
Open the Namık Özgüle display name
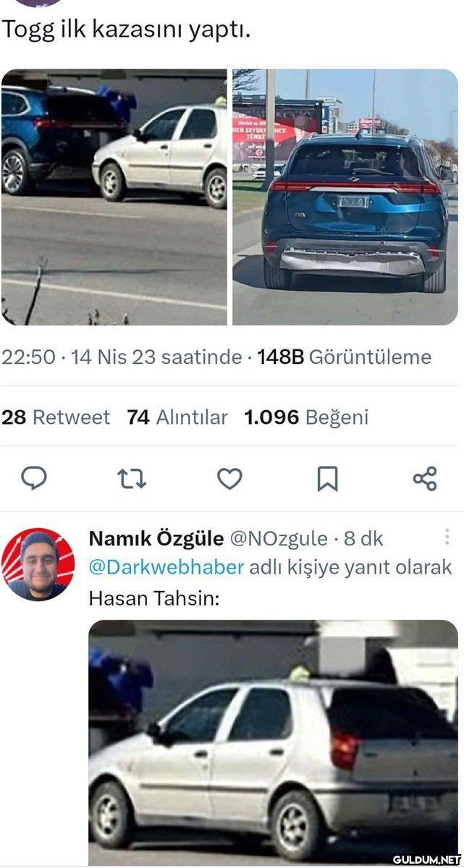[x=156, y=539]
